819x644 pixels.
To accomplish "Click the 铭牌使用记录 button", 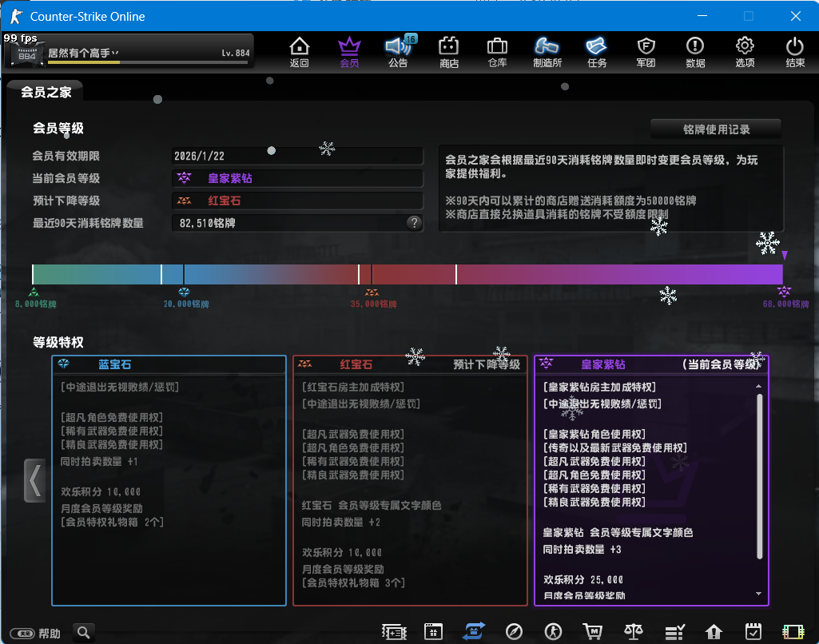I will pos(715,129).
